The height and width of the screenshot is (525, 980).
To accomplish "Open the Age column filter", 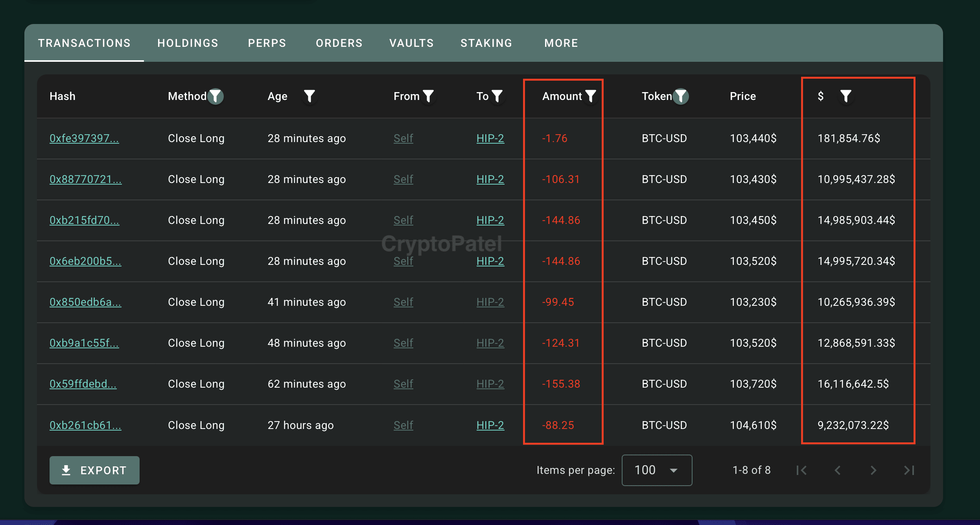I will pos(309,96).
